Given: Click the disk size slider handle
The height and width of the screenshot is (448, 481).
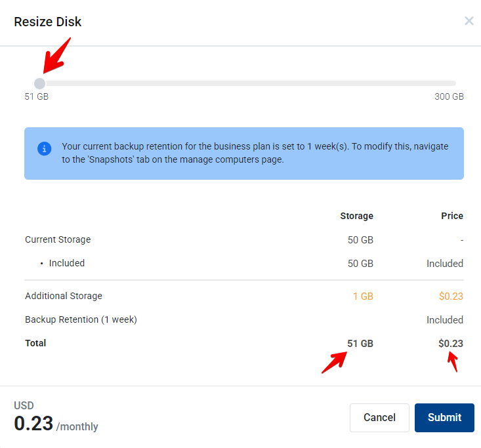Looking at the screenshot, I should (39, 83).
